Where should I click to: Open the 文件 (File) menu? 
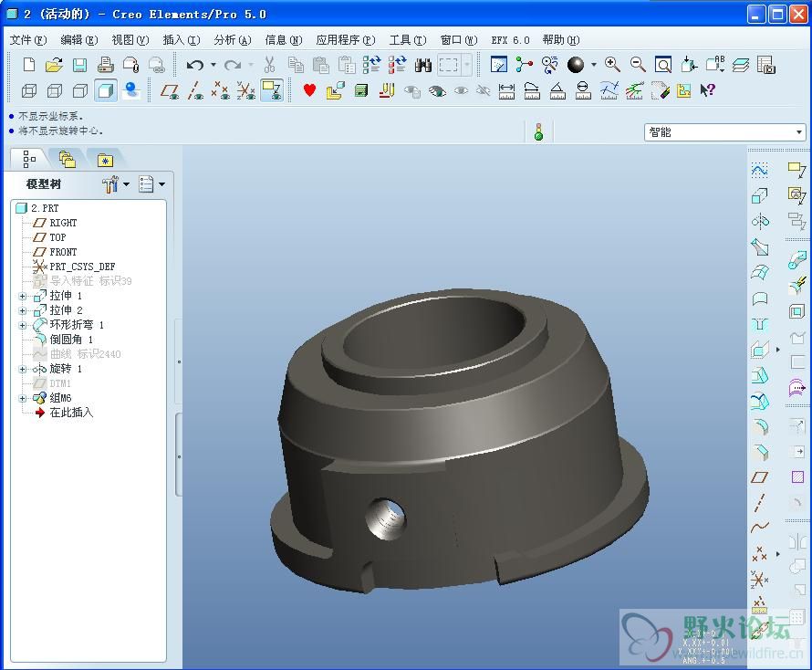tap(28, 40)
